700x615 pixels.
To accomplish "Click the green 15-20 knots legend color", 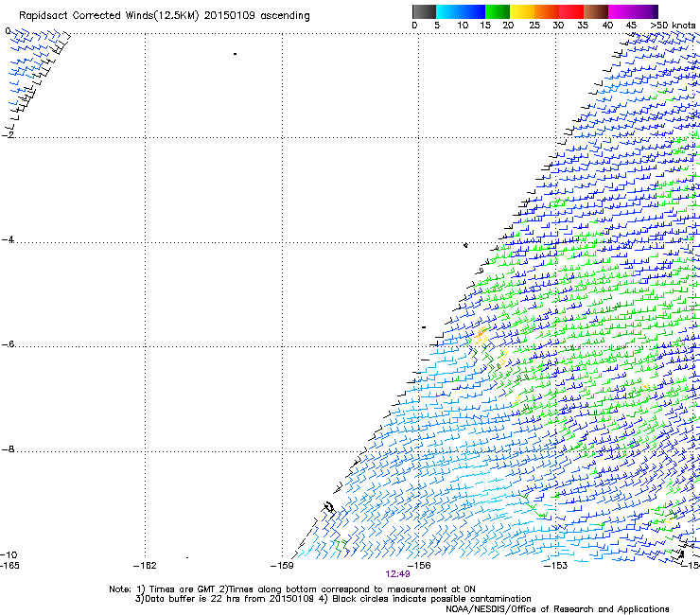I will [x=498, y=11].
